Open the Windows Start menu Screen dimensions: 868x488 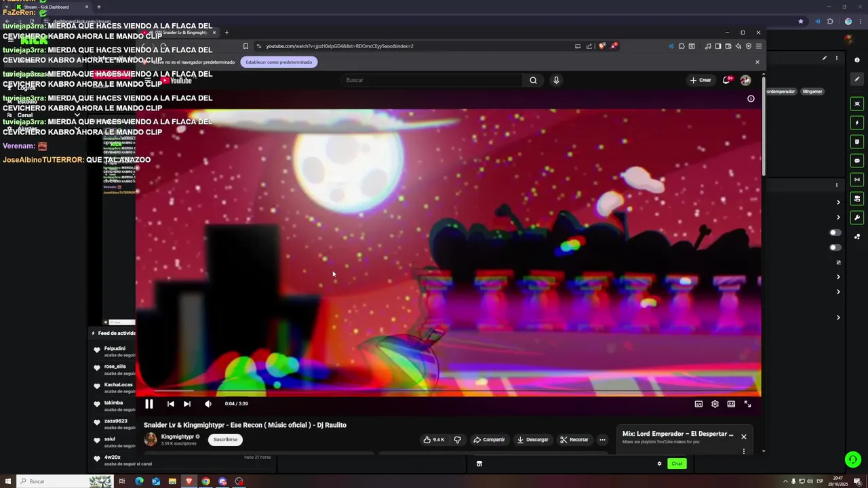(x=7, y=481)
